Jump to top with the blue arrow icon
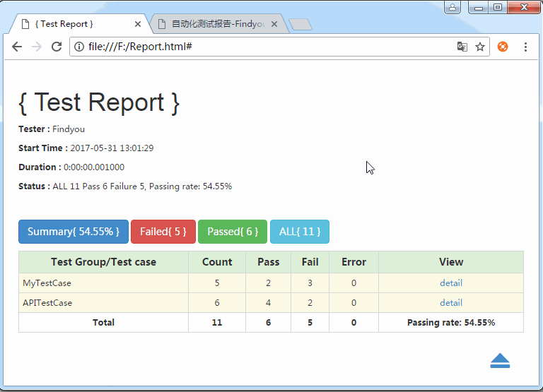The height and width of the screenshot is (392, 543). coord(500,360)
